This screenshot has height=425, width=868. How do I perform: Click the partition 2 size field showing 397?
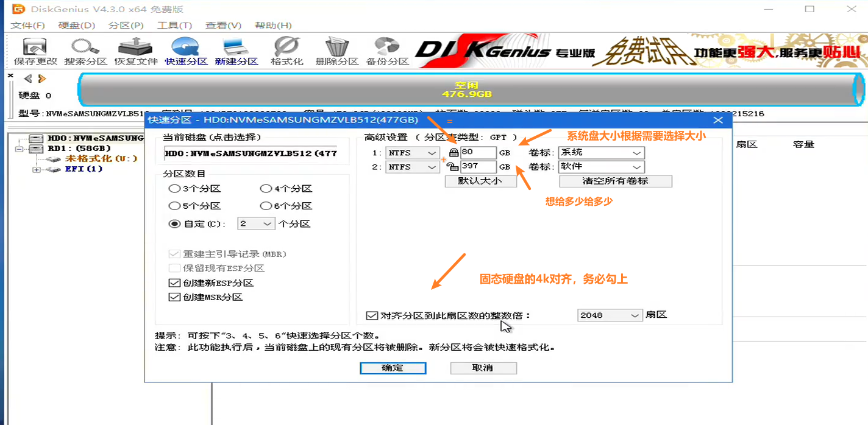(478, 167)
